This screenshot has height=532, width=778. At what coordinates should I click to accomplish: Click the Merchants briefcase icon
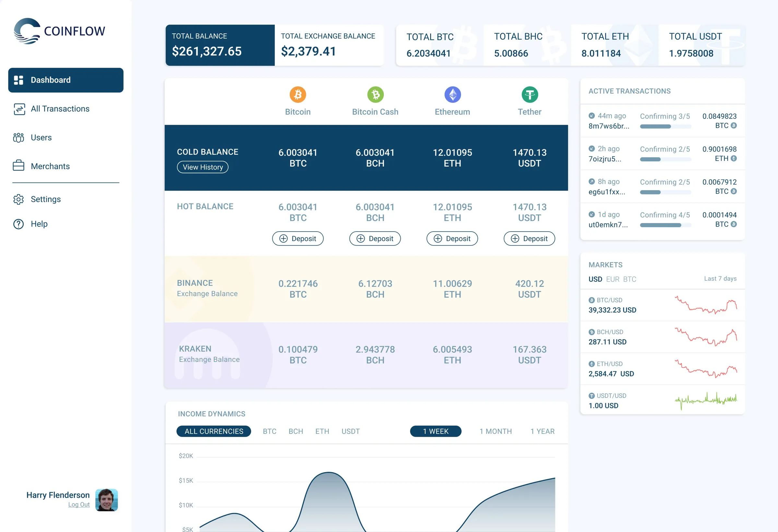18,166
